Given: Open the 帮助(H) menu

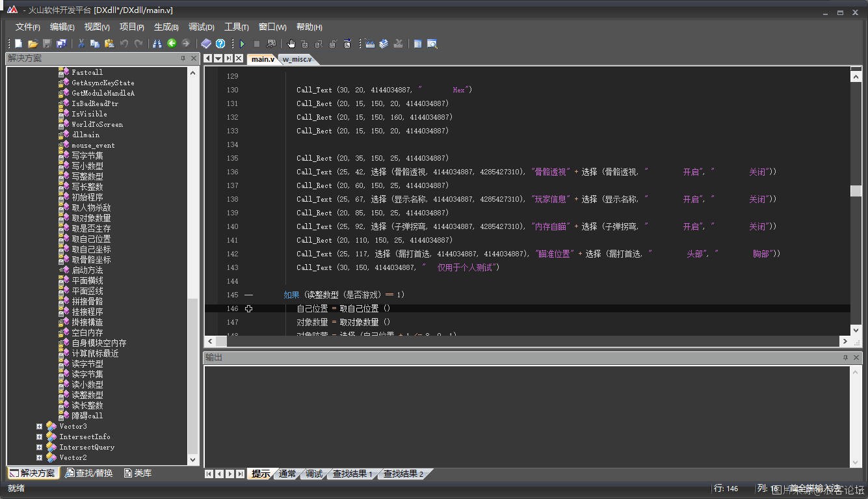Looking at the screenshot, I should tap(309, 27).
